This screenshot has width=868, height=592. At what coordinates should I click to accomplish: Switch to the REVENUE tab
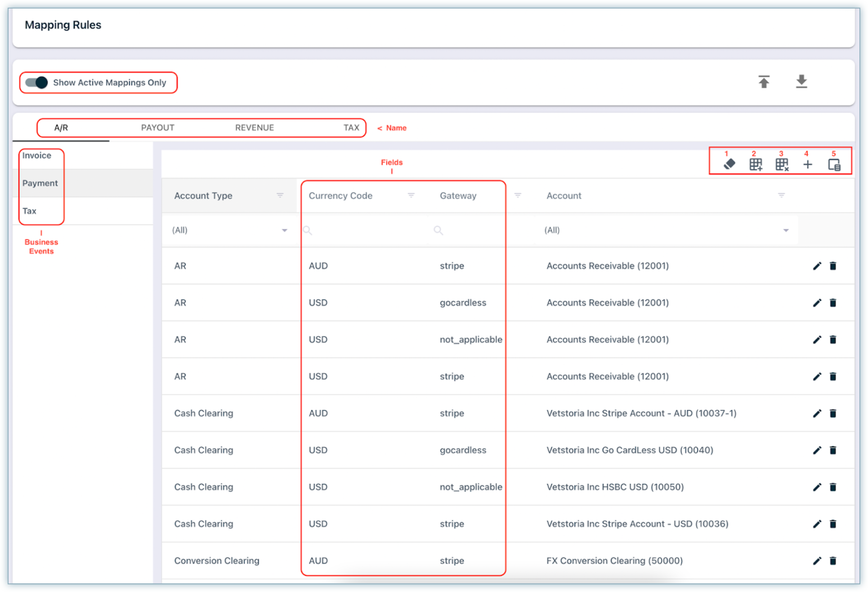(x=254, y=128)
